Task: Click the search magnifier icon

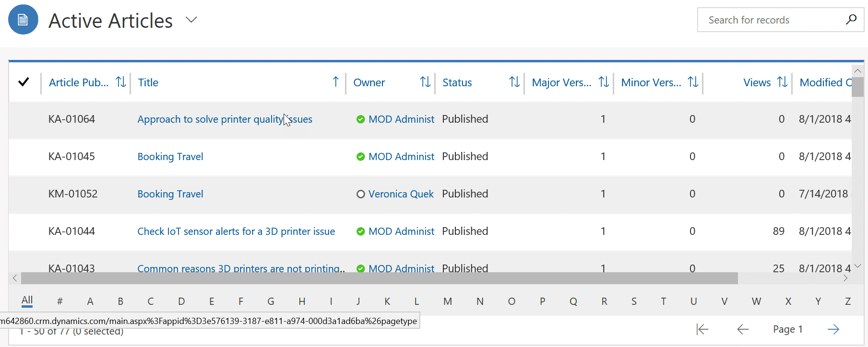Action: [x=851, y=20]
